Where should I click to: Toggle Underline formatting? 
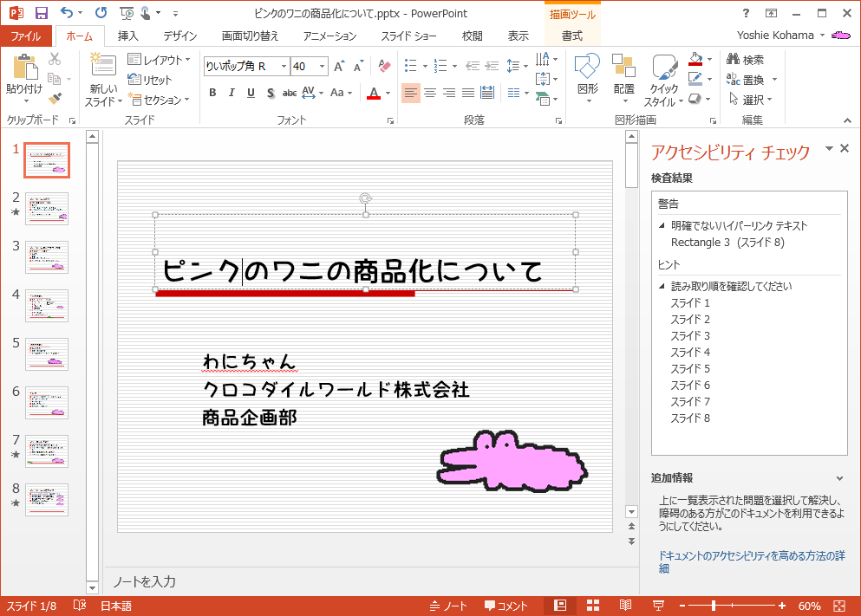tap(251, 93)
